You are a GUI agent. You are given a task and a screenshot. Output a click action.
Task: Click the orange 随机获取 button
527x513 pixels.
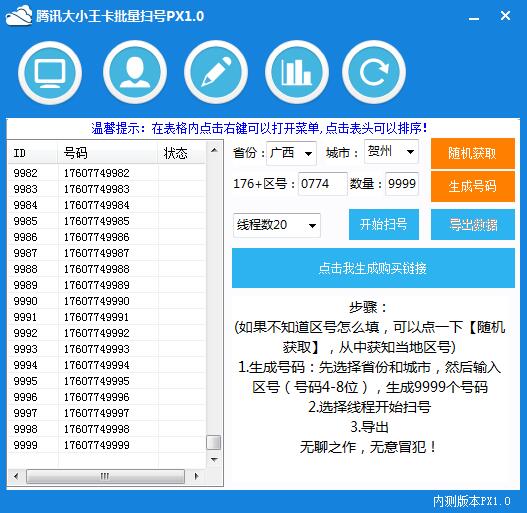(x=473, y=153)
